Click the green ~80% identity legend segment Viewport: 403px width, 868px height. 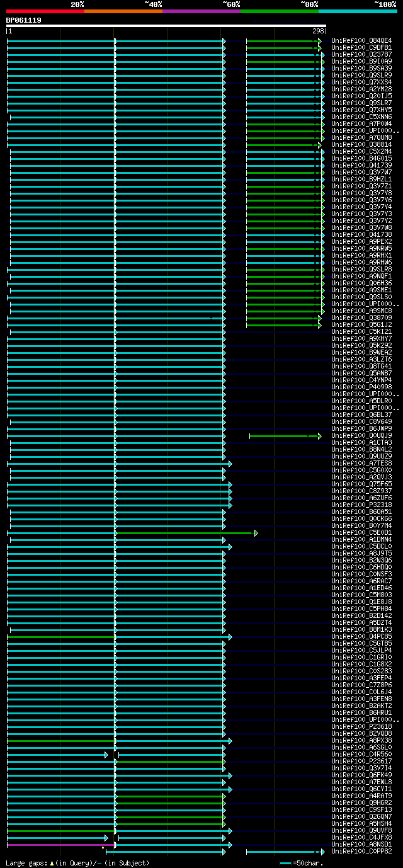(279, 11)
